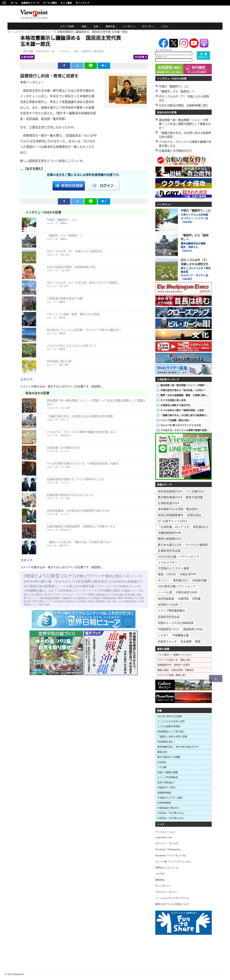Image resolution: width=230 pixels, height=980 pixels.
Task: Select the G7 広島サミット2023 theme tag
Action: [x=172, y=521]
